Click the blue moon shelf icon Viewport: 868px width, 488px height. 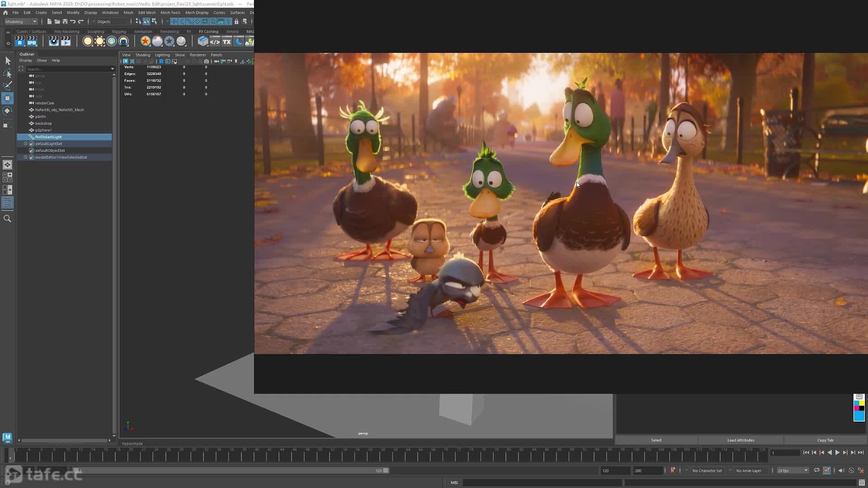tap(238, 42)
